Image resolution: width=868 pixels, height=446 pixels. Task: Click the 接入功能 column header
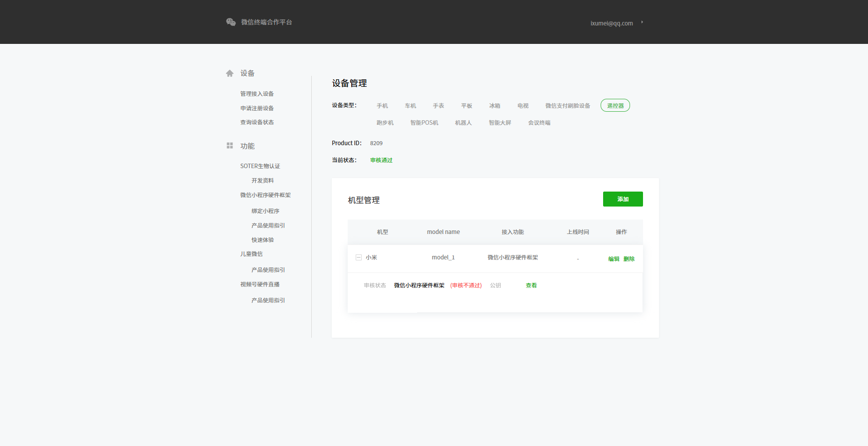click(x=513, y=232)
